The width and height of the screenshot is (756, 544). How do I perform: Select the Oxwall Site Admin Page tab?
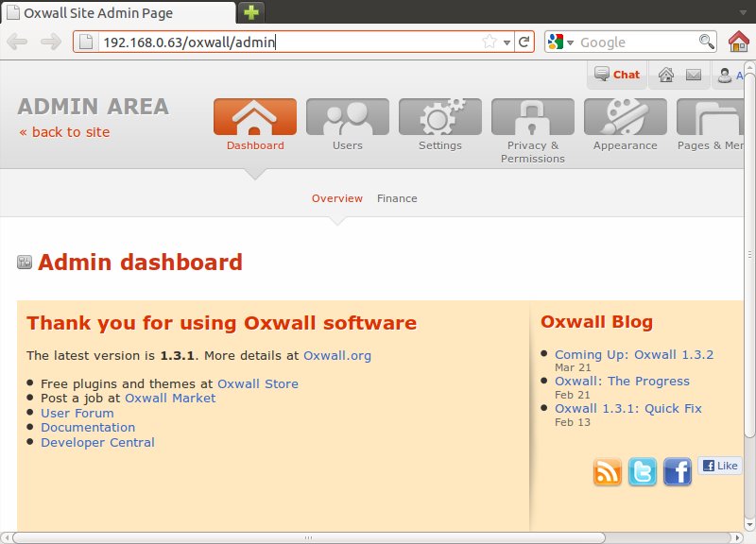click(x=119, y=13)
